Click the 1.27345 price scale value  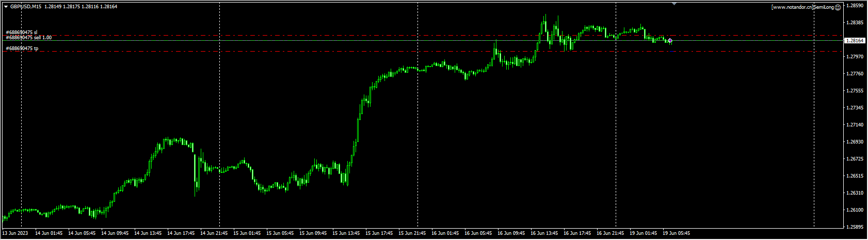(x=855, y=108)
